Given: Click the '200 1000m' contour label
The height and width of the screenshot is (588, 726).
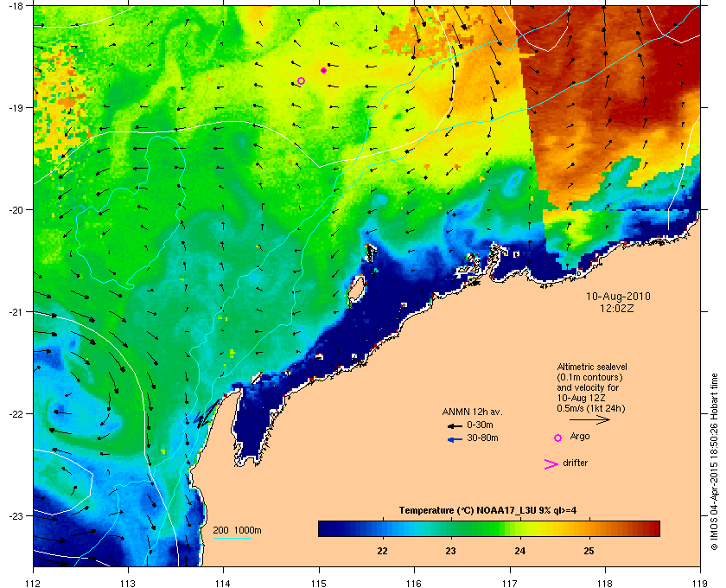Looking at the screenshot, I should point(237,531).
